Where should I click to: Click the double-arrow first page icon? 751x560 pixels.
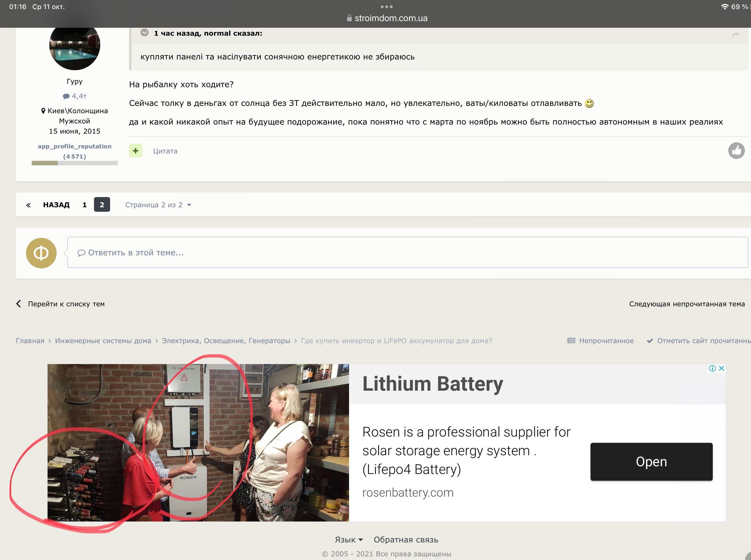29,205
